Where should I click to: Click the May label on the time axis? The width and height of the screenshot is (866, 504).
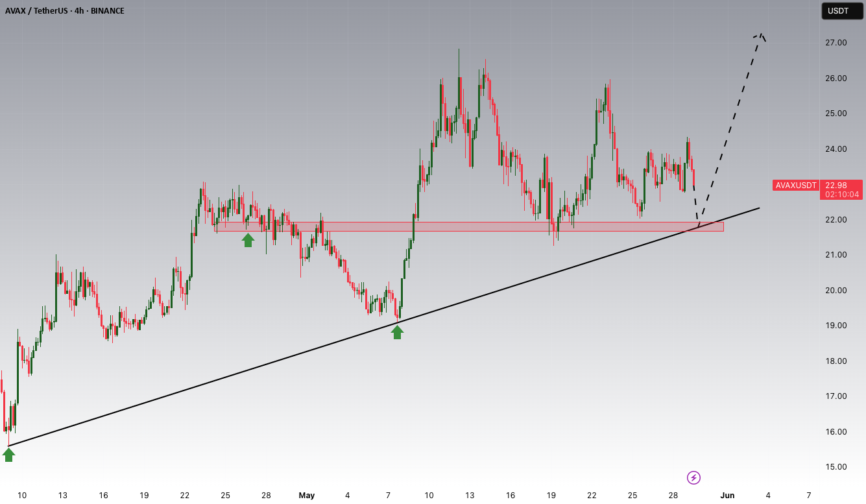tap(307, 496)
